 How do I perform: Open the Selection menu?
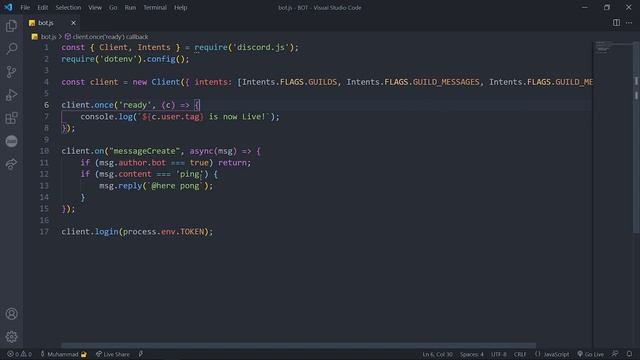pyautogui.click(x=68, y=7)
